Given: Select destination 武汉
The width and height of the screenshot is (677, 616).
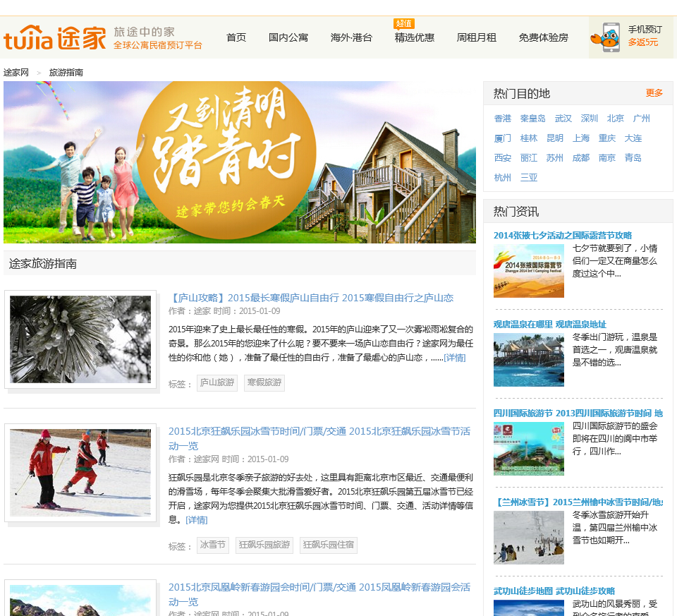Looking at the screenshot, I should pos(563,119).
